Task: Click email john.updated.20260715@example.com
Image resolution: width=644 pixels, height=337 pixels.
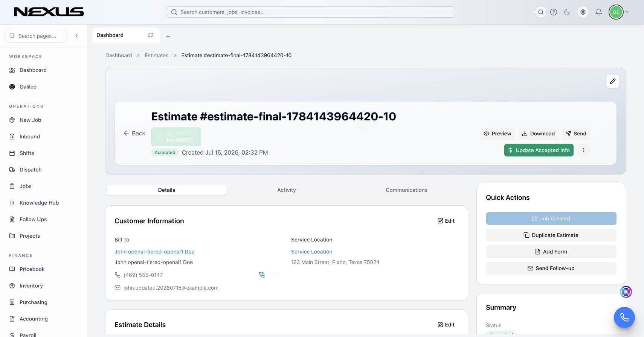Action: [171, 288]
